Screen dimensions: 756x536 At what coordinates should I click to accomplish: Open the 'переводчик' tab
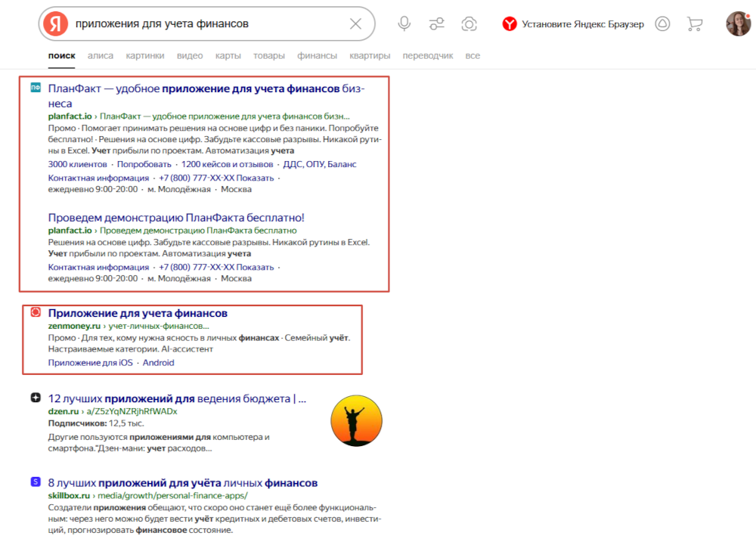point(428,55)
